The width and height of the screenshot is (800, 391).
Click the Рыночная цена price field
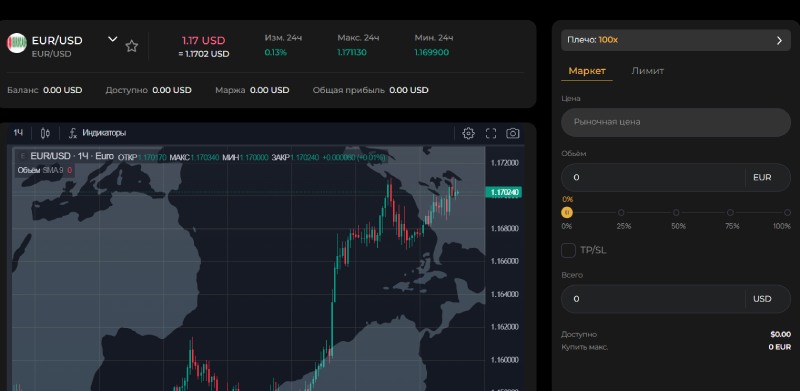coord(676,122)
